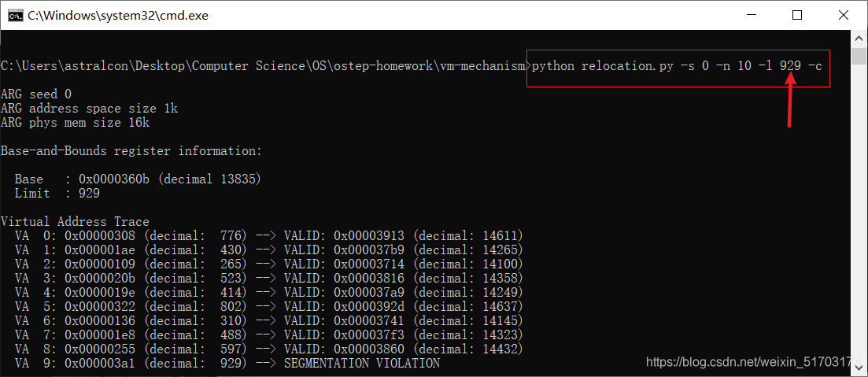Minimize the cmd.exe window

pos(752,15)
